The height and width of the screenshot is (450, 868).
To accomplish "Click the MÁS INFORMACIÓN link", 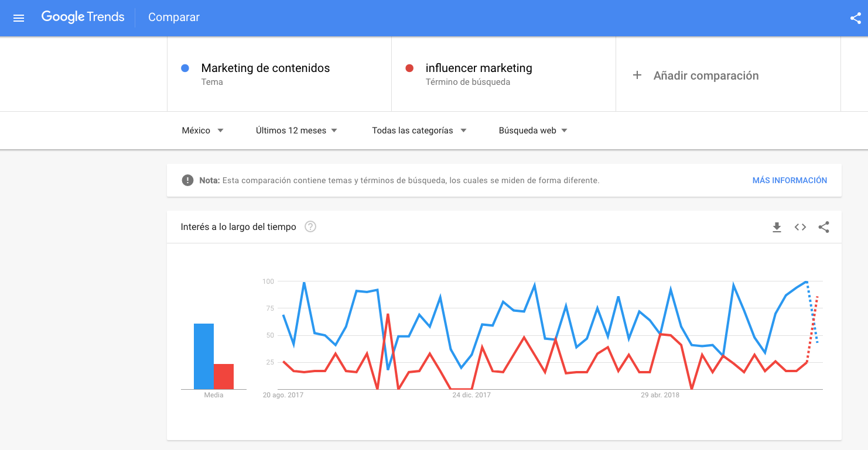I will (x=790, y=180).
